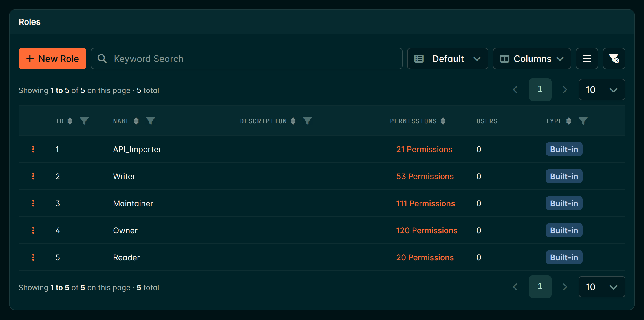Focus the Keyword Search field
Image resolution: width=644 pixels, height=320 pixels.
(247, 59)
